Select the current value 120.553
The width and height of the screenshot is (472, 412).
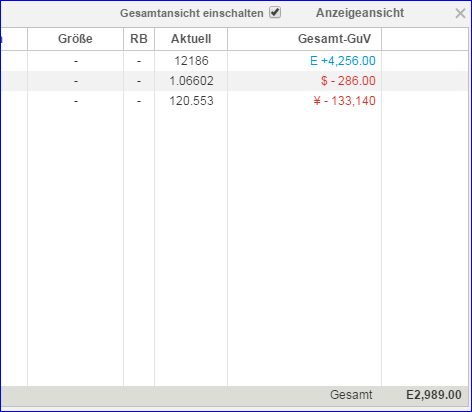pyautogui.click(x=191, y=101)
